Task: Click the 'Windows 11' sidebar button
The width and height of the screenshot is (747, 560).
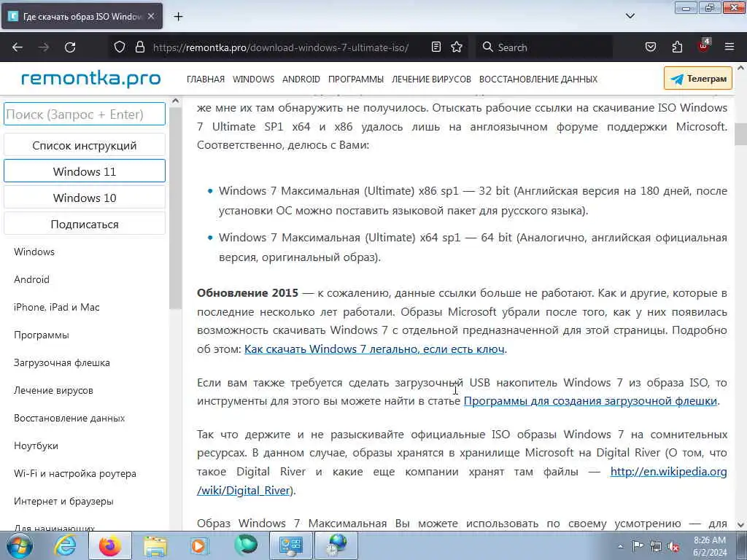Action: [85, 171]
